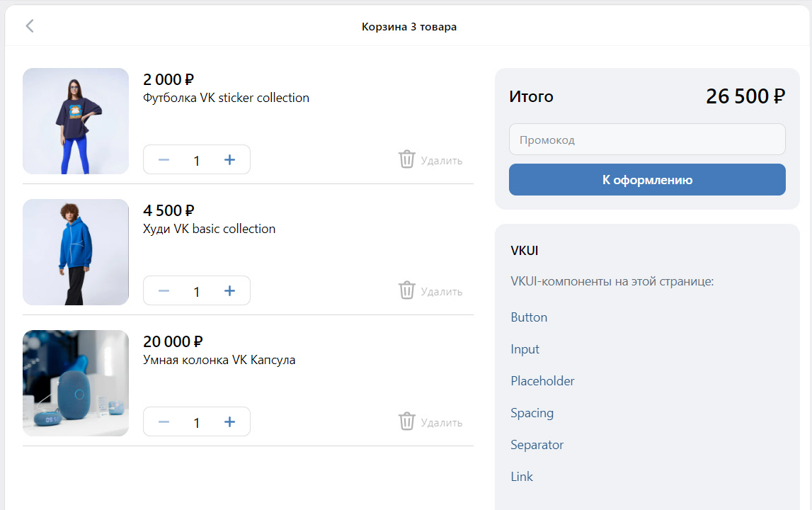The image size is (812, 510).
Task: Open the Placeholder component link
Action: pos(542,381)
